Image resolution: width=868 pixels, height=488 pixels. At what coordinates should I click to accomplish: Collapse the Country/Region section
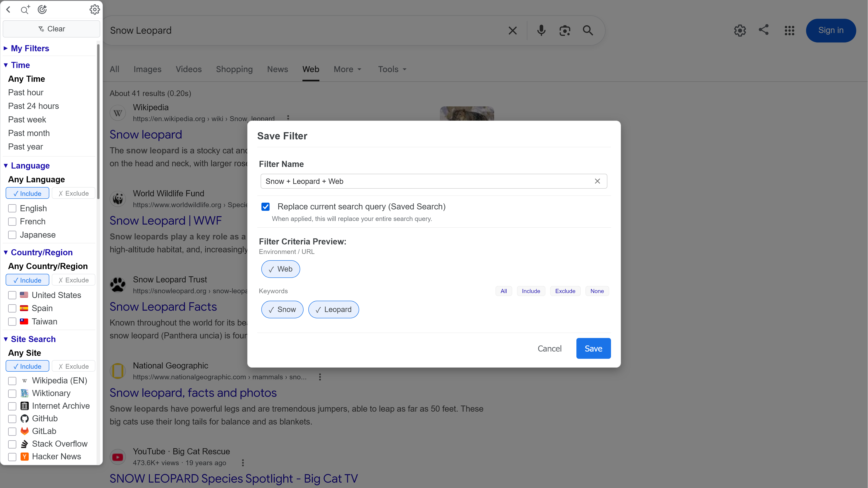pyautogui.click(x=38, y=252)
